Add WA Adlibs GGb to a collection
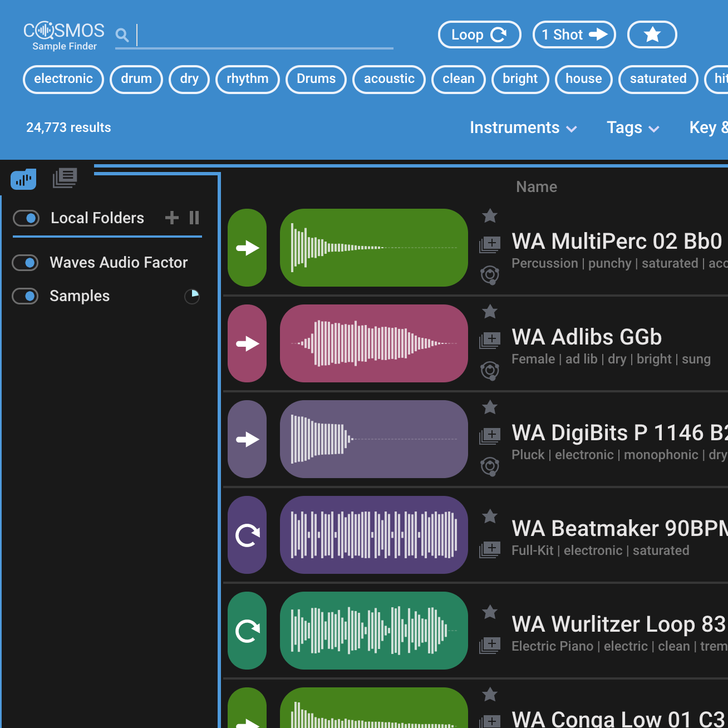Viewport: 728px width, 728px height. coord(490,340)
